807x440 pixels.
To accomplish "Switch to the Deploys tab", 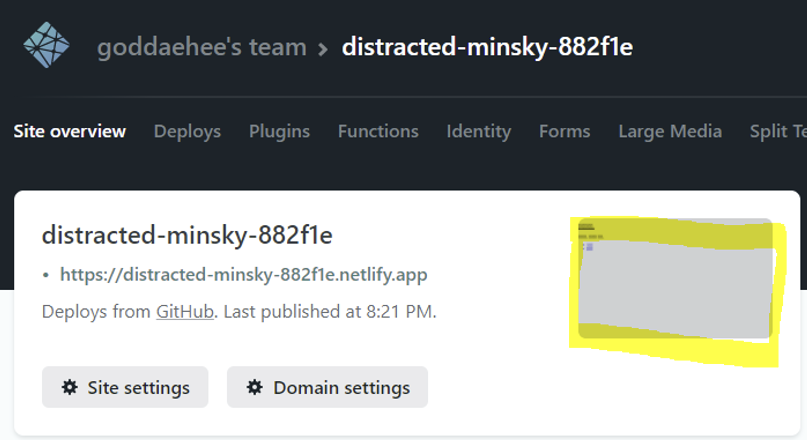I will point(187,132).
